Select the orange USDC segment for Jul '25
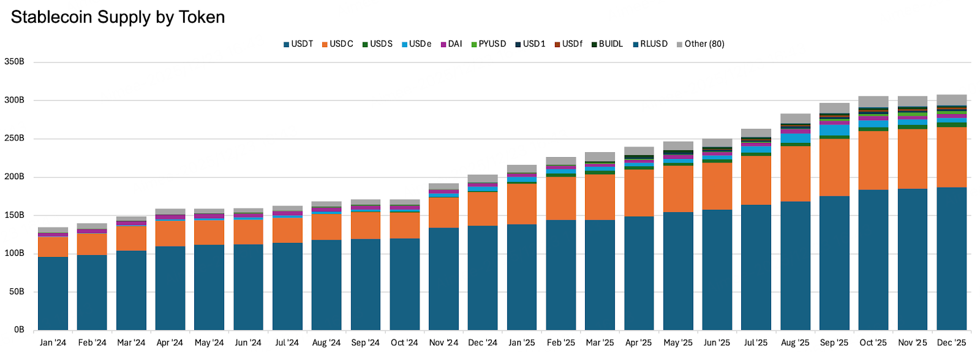The height and width of the screenshot is (352, 980). point(756,180)
